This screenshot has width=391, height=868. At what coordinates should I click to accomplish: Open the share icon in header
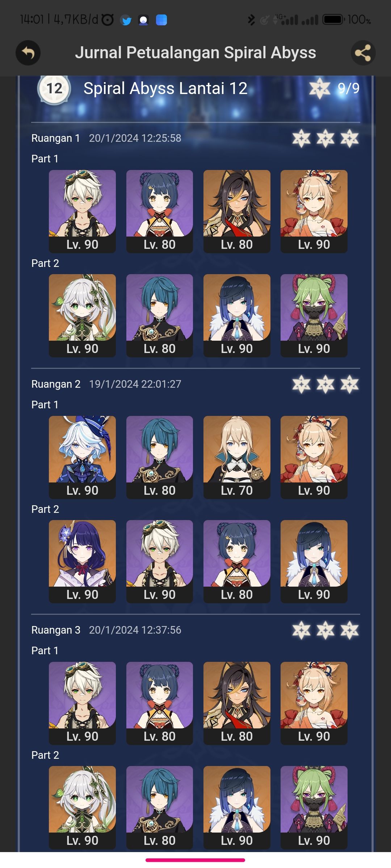tap(363, 53)
